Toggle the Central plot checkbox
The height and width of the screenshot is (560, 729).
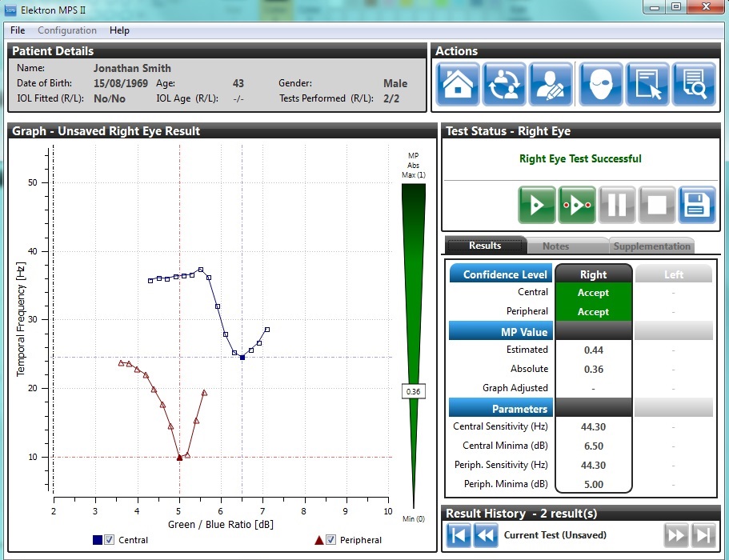coord(109,540)
